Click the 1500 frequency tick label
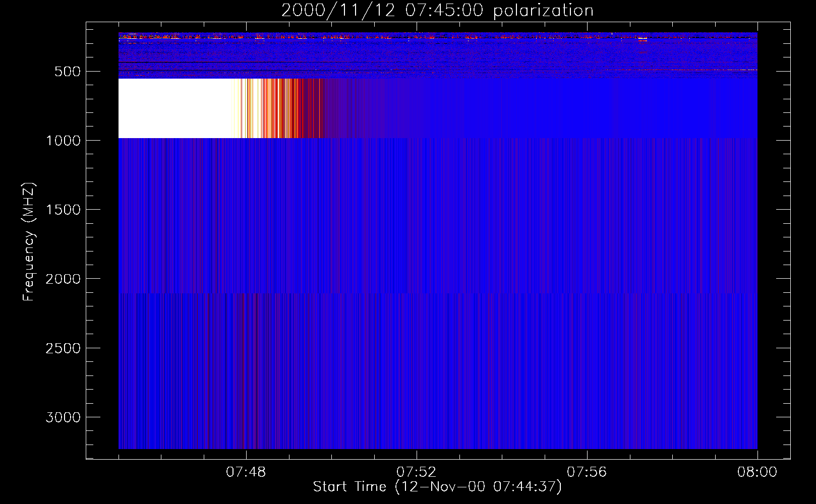This screenshot has height=504, width=816. tap(63, 210)
